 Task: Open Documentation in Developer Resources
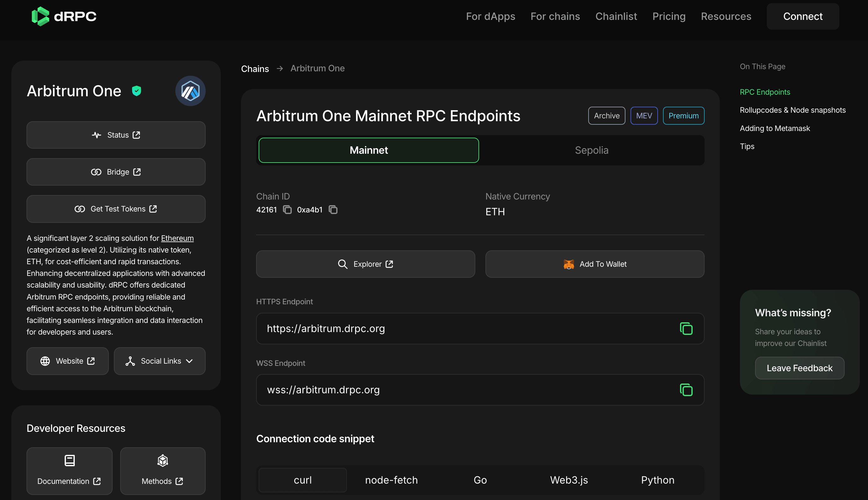pos(69,471)
